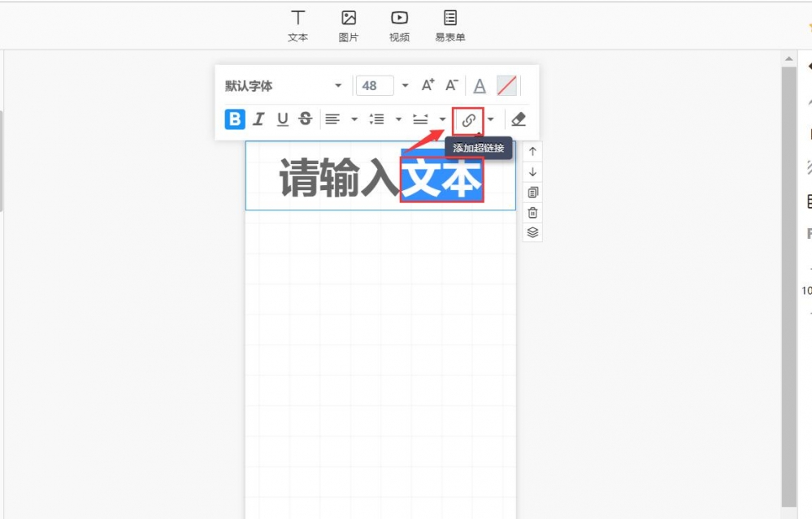Move the element up with the up arrow

pyautogui.click(x=532, y=151)
